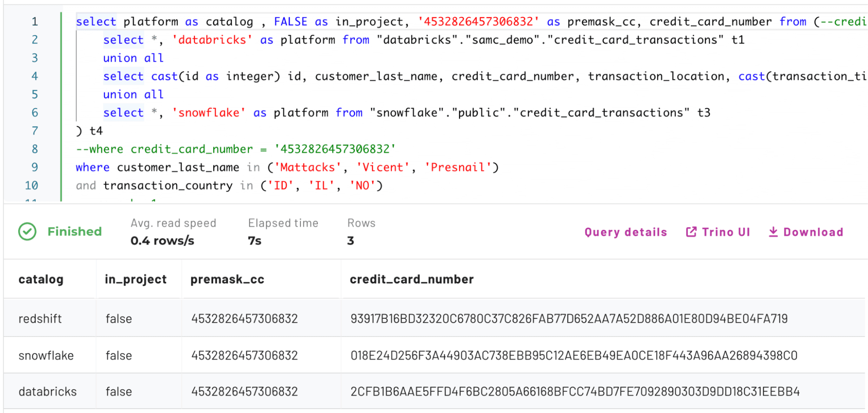The width and height of the screenshot is (868, 413).
Task: Open Trino UI external link icon
Action: 691,232
